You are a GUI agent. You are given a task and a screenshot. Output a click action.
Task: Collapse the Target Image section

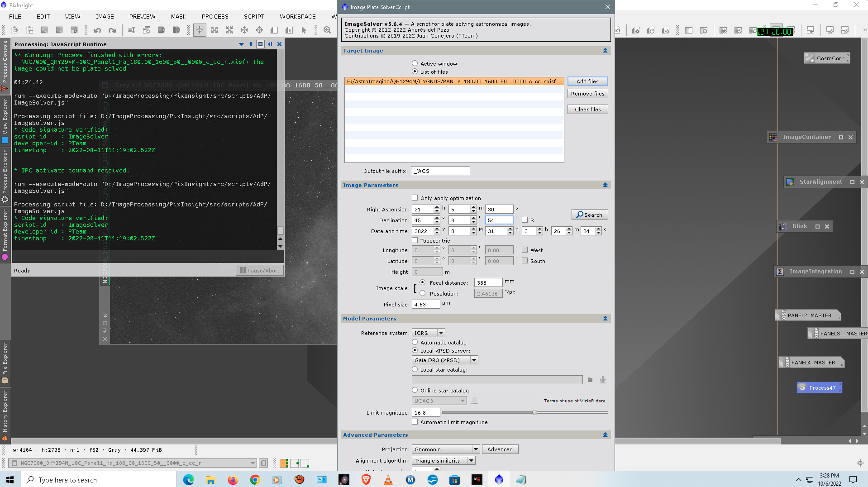tap(605, 51)
